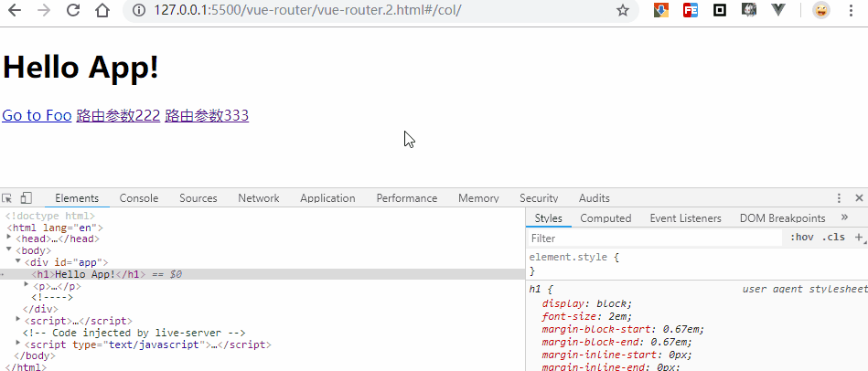Open the download extension icon with the green arrow

coord(661,10)
